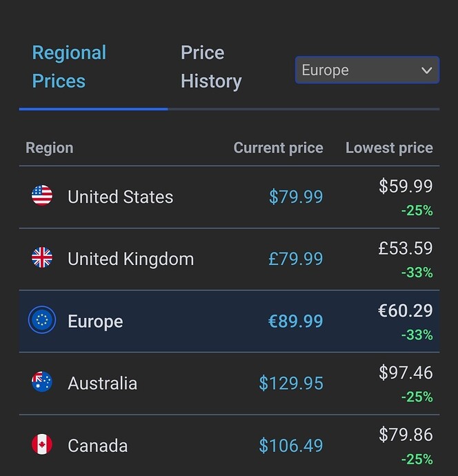Image resolution: width=458 pixels, height=476 pixels.
Task: Sort by Lowest price column header
Action: 389,148
